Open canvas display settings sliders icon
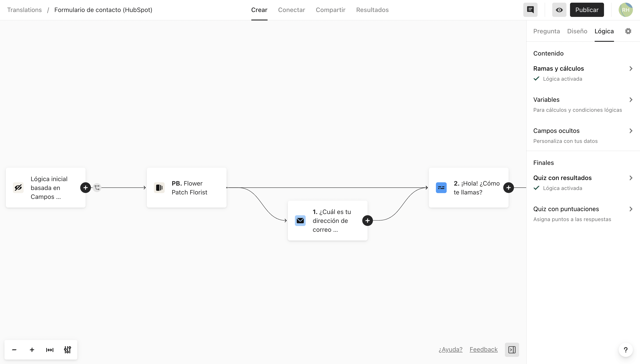The height and width of the screenshot is (364, 640). tap(68, 350)
